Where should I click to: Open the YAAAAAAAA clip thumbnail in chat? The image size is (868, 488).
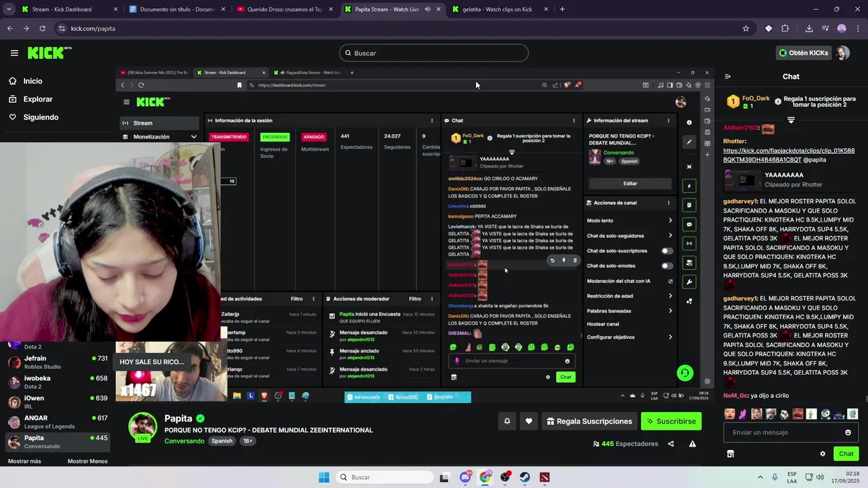(742, 180)
